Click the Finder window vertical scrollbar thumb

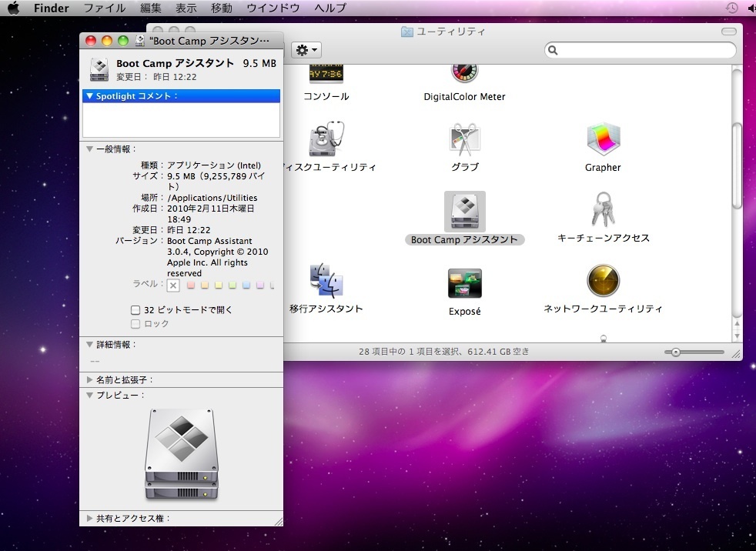(x=737, y=166)
